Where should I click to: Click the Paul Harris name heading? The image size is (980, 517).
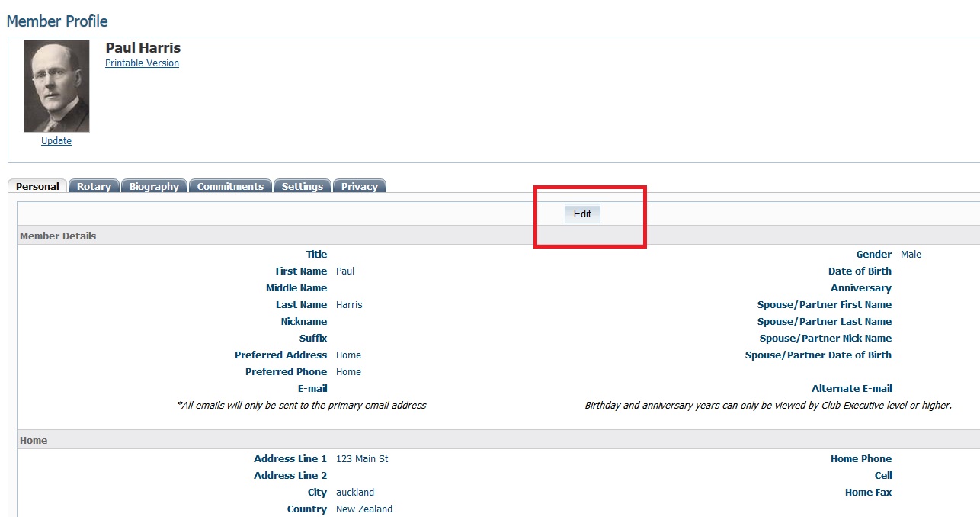pos(143,48)
